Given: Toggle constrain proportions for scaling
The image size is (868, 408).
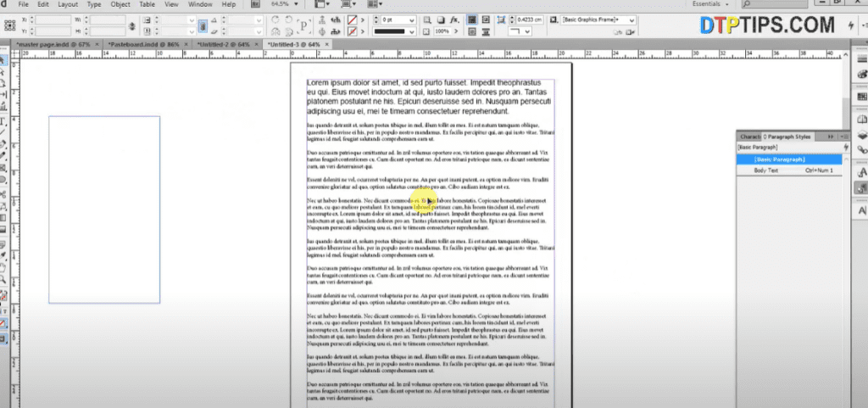Looking at the screenshot, I should click(203, 26).
